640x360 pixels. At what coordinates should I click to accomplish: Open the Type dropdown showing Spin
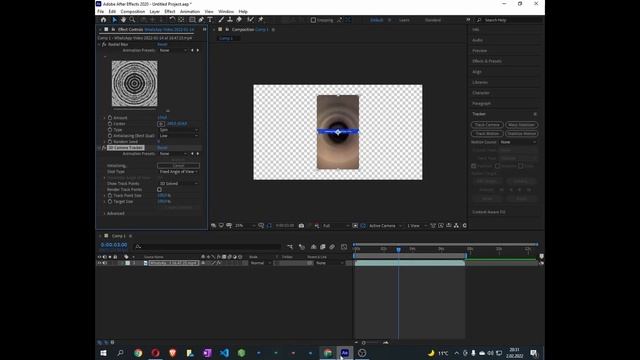coord(178,129)
